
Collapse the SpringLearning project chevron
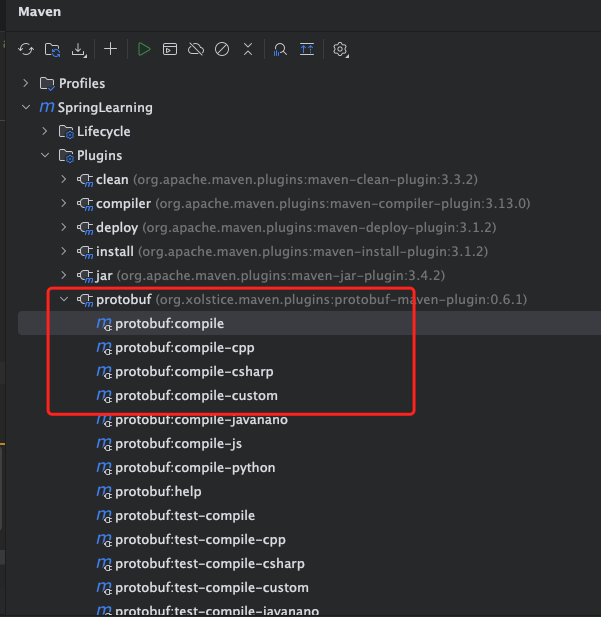[26, 107]
